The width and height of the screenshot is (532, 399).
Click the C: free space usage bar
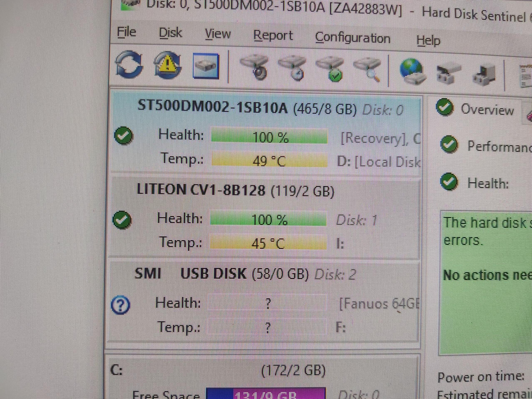266,394
